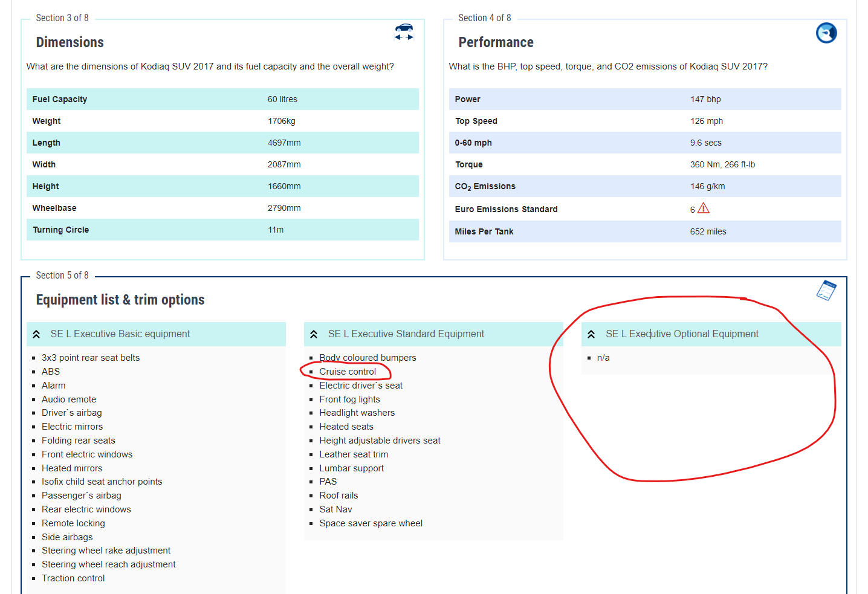868x594 pixels.
Task: Click the '652 miles' value
Action: [x=708, y=231]
